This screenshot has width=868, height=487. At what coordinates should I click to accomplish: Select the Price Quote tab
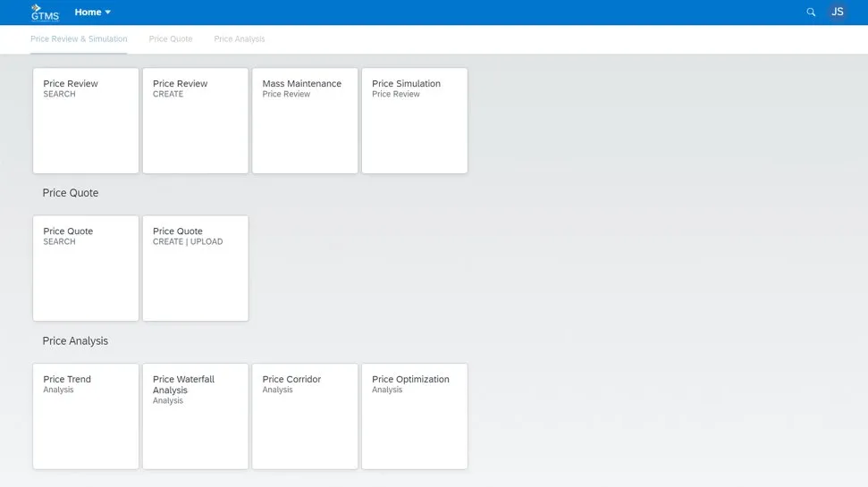tap(171, 39)
